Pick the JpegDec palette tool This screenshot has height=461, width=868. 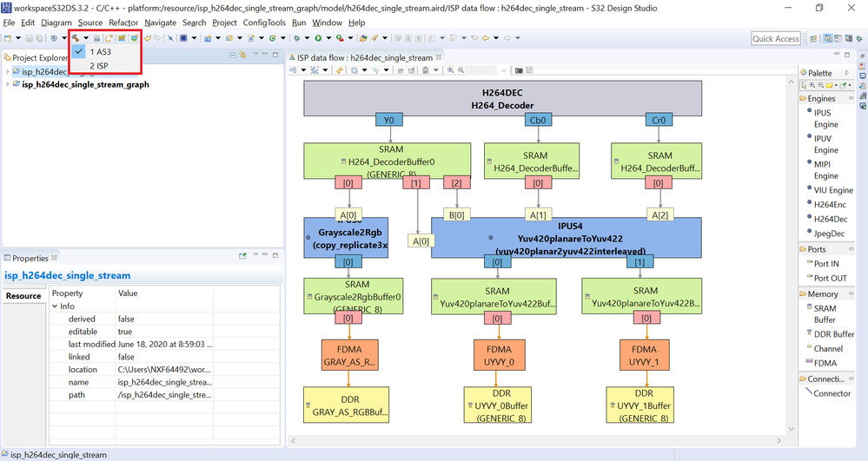click(826, 234)
